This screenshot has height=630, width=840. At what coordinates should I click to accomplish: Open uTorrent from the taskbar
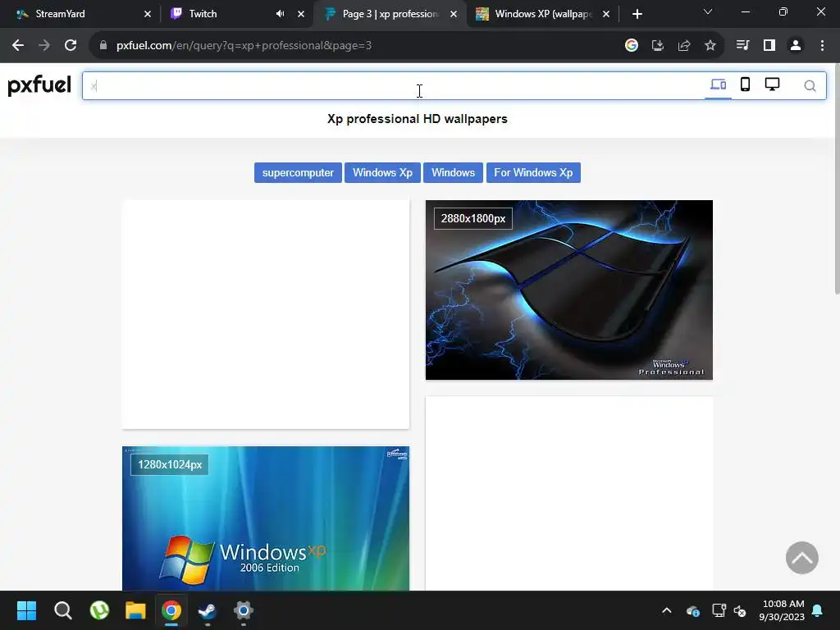pyautogui.click(x=99, y=610)
